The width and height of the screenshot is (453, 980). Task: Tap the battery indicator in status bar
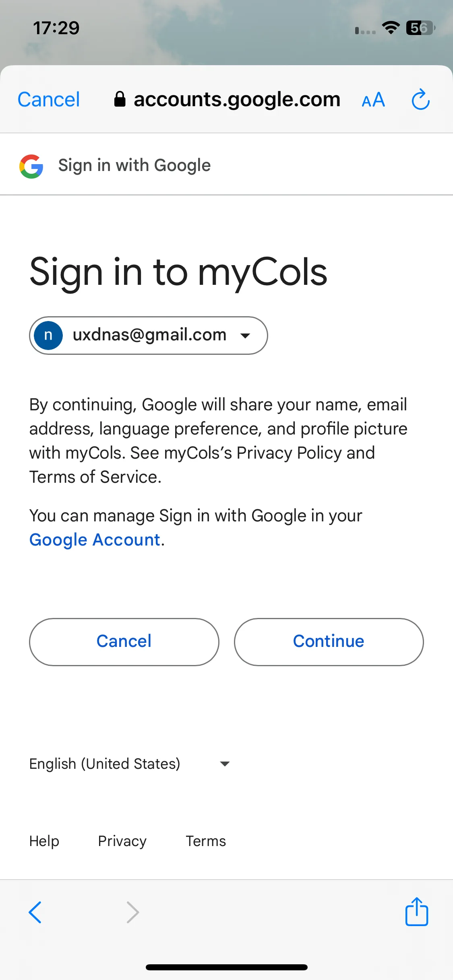[x=420, y=28]
